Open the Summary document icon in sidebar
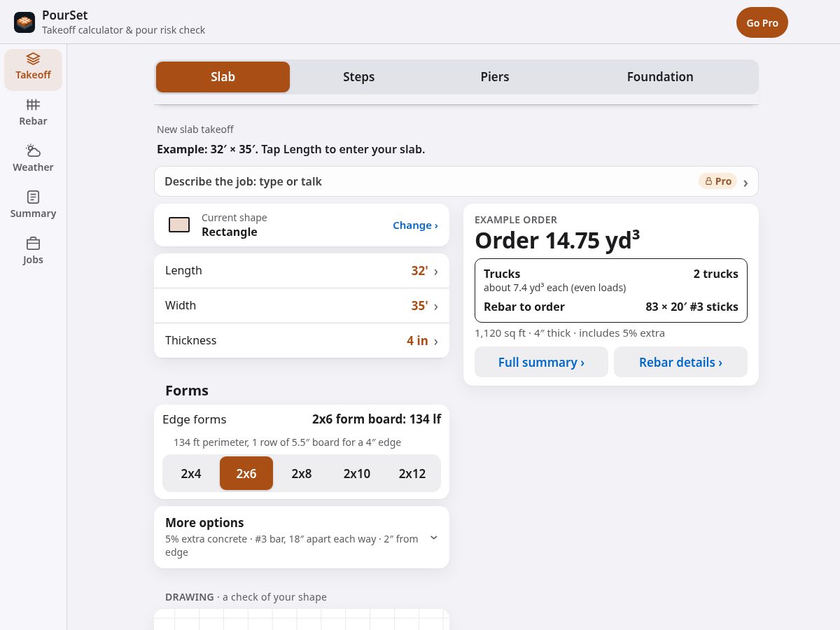This screenshot has width=840, height=630. (x=33, y=197)
